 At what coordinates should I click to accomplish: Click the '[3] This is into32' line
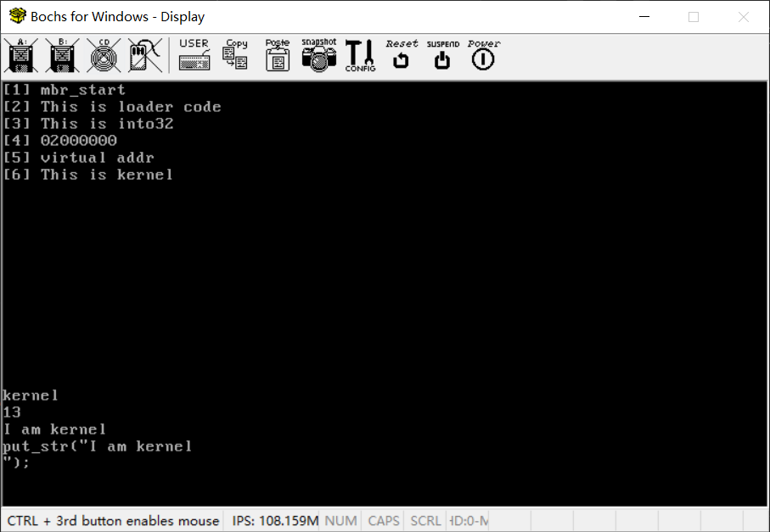88,124
